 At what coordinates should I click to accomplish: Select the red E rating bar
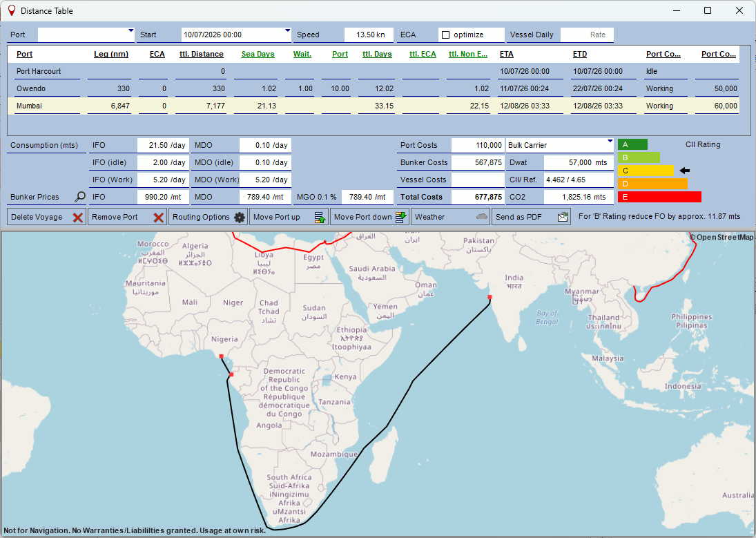coord(659,197)
